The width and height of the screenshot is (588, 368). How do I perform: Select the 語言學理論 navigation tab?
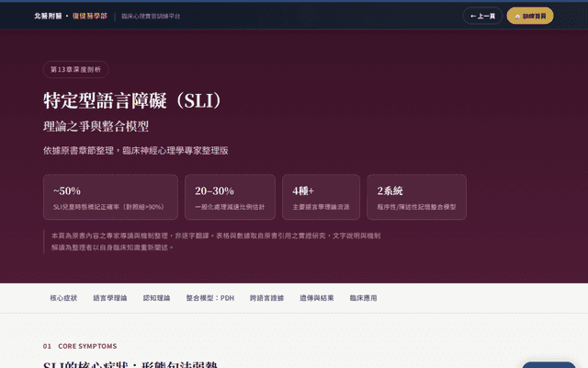point(110,298)
